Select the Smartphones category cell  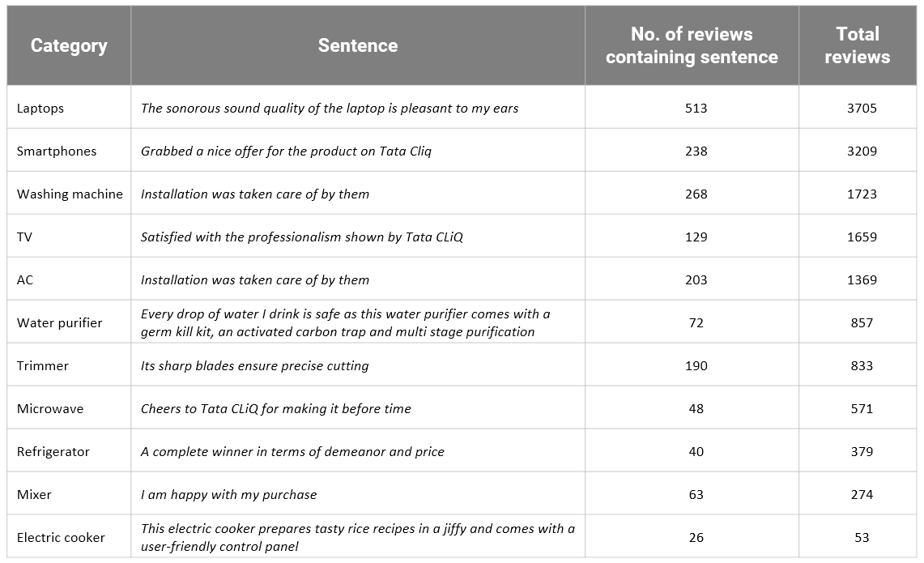tap(57, 151)
